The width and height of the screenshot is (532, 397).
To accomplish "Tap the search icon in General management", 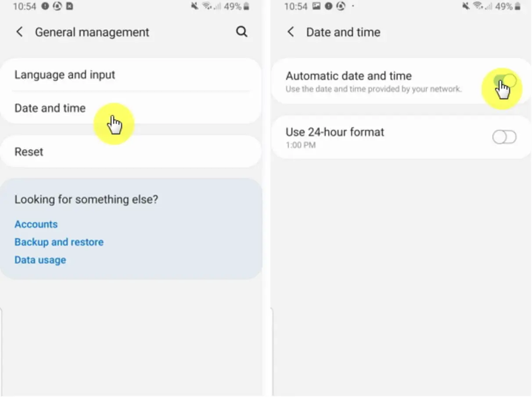I will click(241, 32).
